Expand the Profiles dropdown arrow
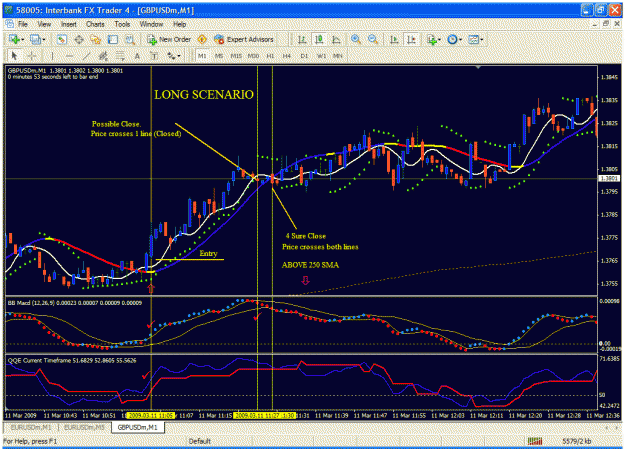 pyautogui.click(x=43, y=39)
